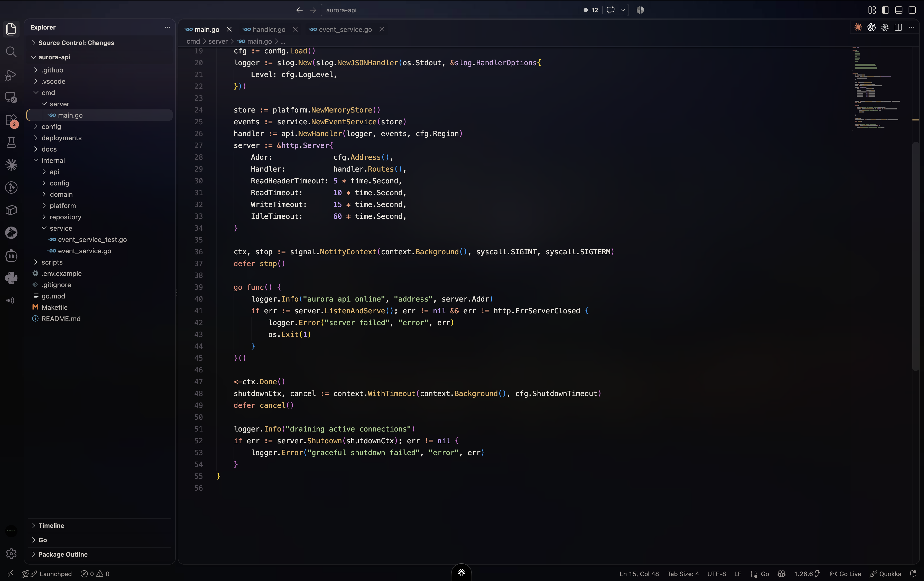Click the editor vertical scrollbar
The width and height of the screenshot is (924, 581).
point(916,256)
